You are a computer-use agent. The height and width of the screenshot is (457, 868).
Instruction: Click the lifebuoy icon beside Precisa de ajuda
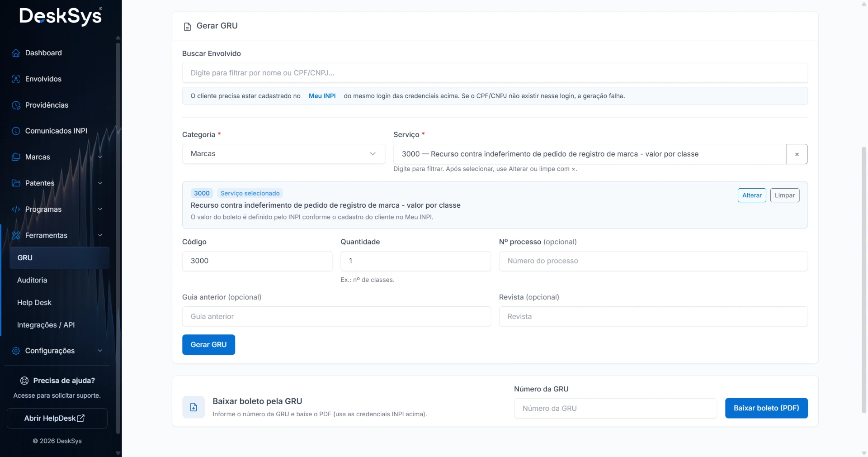[x=24, y=381]
